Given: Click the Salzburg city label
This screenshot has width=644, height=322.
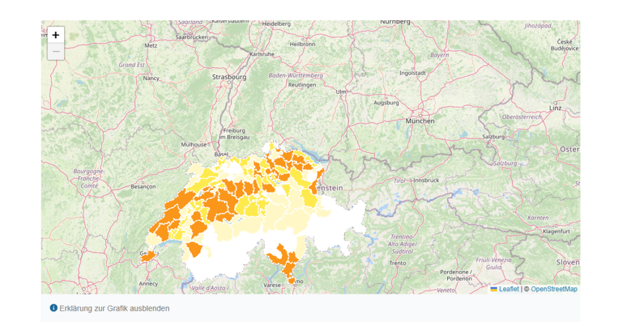Looking at the screenshot, I should coord(494,136).
